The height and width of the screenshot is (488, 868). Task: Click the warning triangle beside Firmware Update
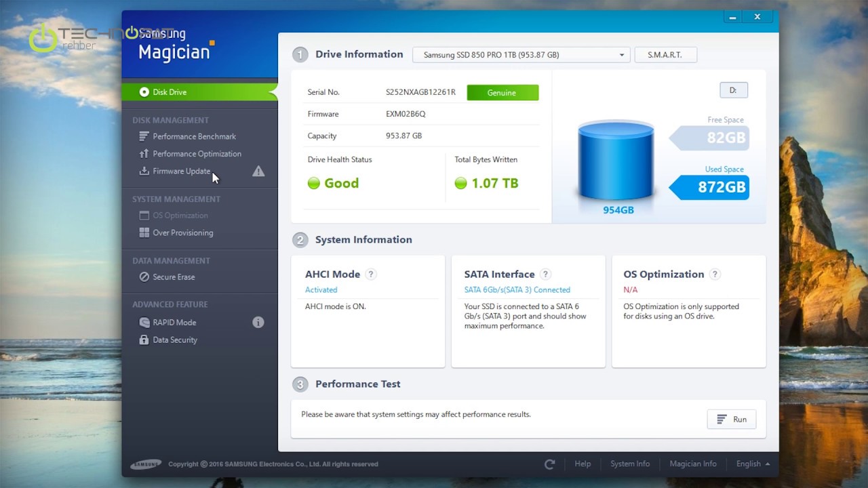click(x=258, y=171)
